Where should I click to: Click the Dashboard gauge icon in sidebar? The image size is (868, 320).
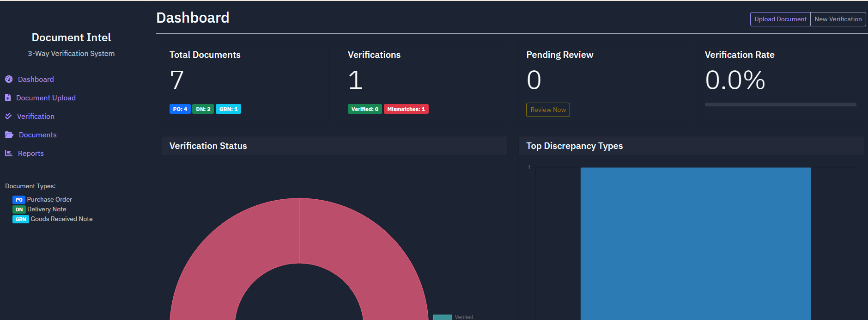click(x=9, y=79)
